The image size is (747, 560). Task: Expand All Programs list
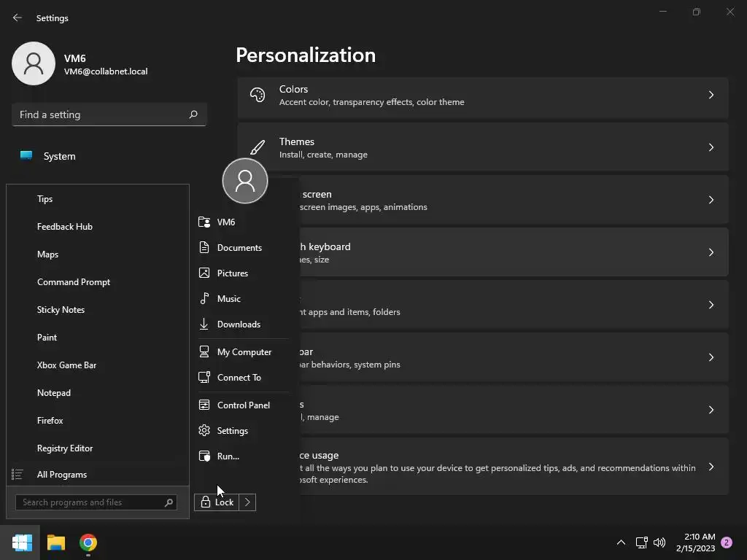click(x=61, y=475)
